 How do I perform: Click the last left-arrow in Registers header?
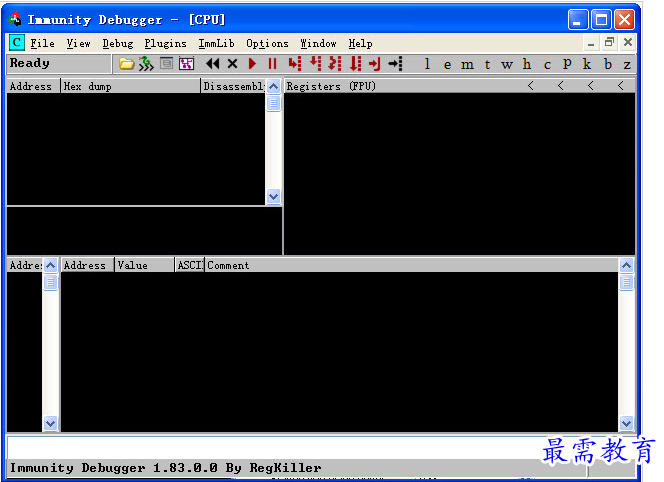[x=620, y=86]
